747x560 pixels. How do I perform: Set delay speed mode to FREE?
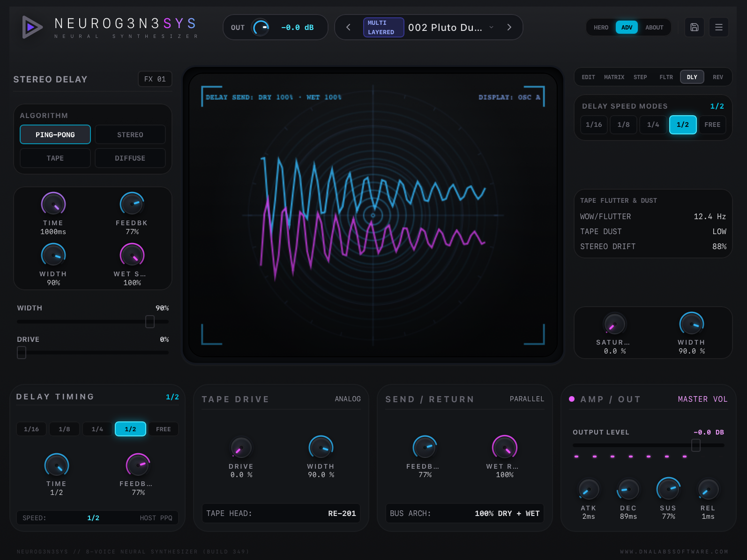(712, 125)
